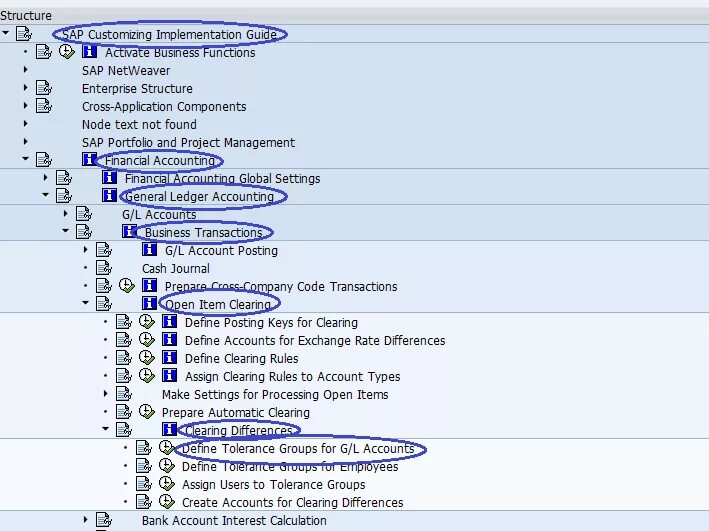Open documentation icon of Enterprise Structure
The height and width of the screenshot is (531, 709).
pyautogui.click(x=44, y=88)
